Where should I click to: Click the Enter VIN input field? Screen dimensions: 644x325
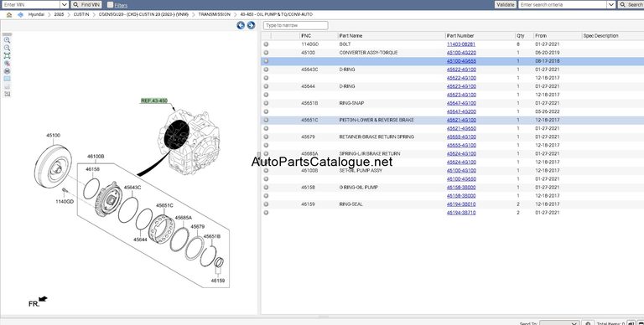click(31, 4)
